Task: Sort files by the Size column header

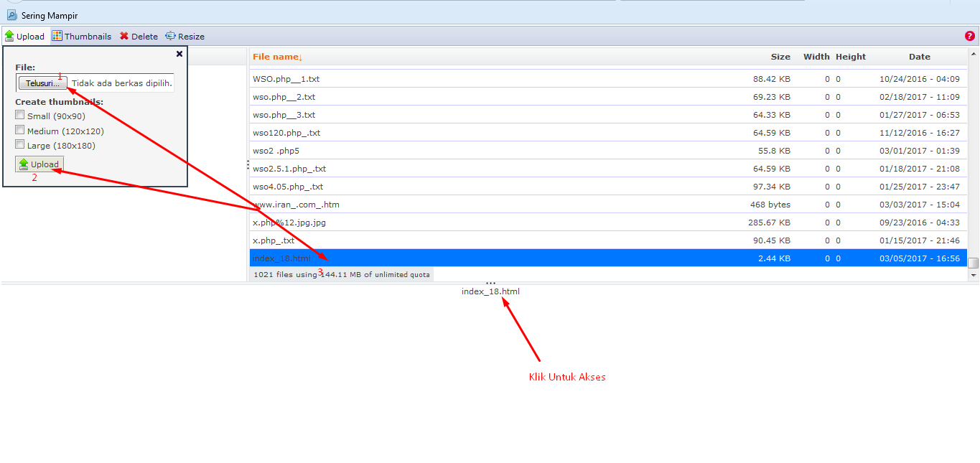Action: click(x=780, y=56)
